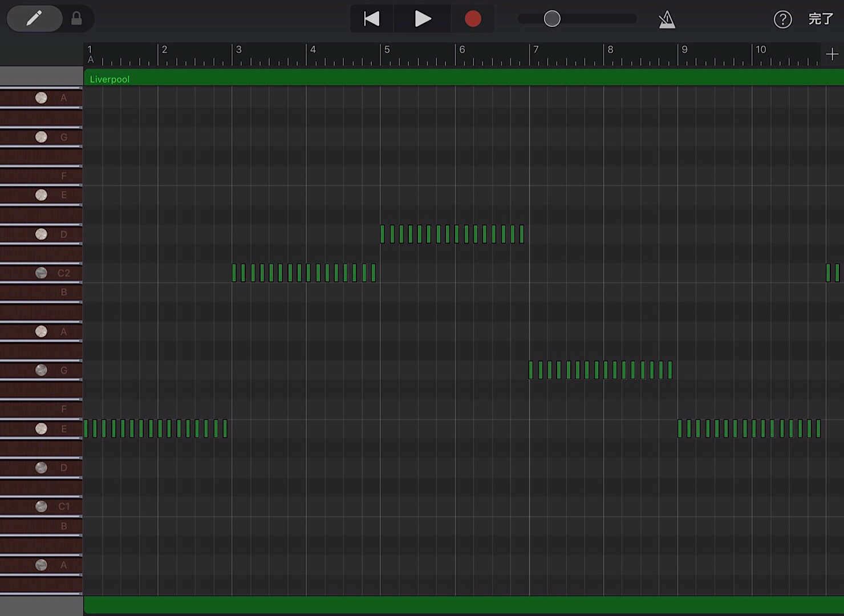Select first C2 note at bar 3
The height and width of the screenshot is (616, 844).
tap(234, 273)
